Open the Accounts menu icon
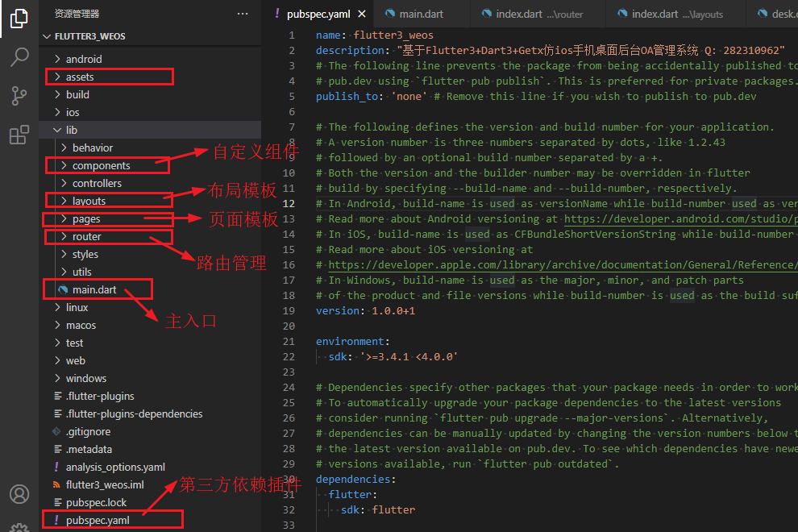 [x=19, y=494]
